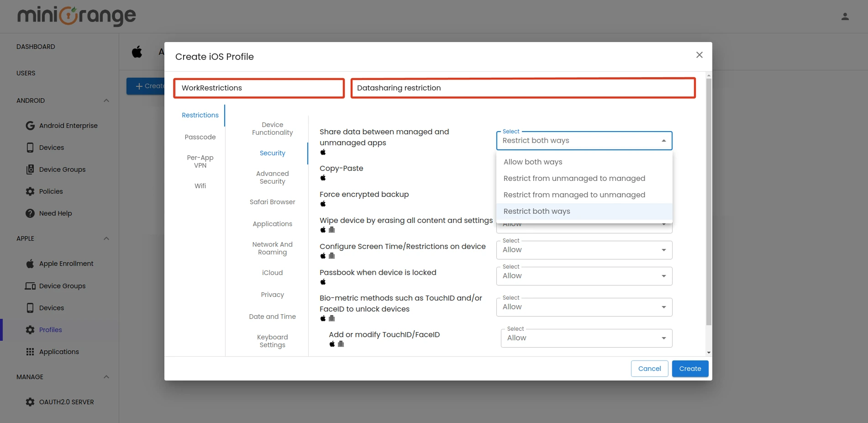Click the Policies sidebar icon
This screenshot has height=423, width=868.
coord(30,191)
